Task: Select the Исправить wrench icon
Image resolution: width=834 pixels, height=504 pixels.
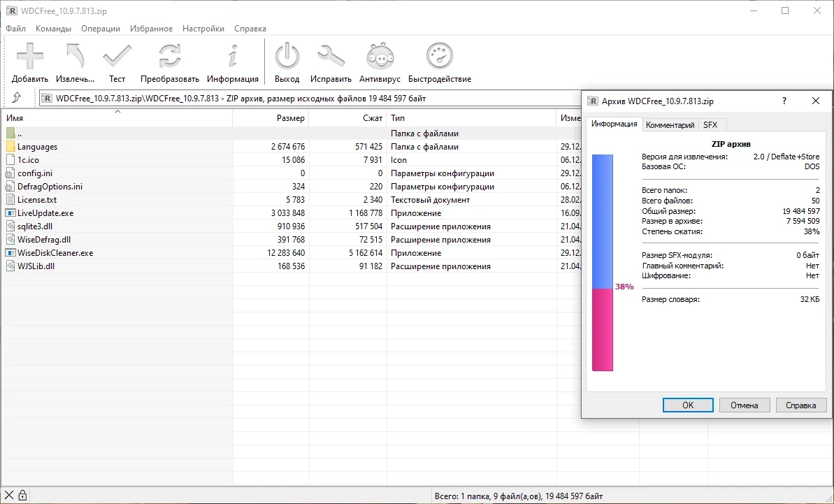Action: (331, 56)
